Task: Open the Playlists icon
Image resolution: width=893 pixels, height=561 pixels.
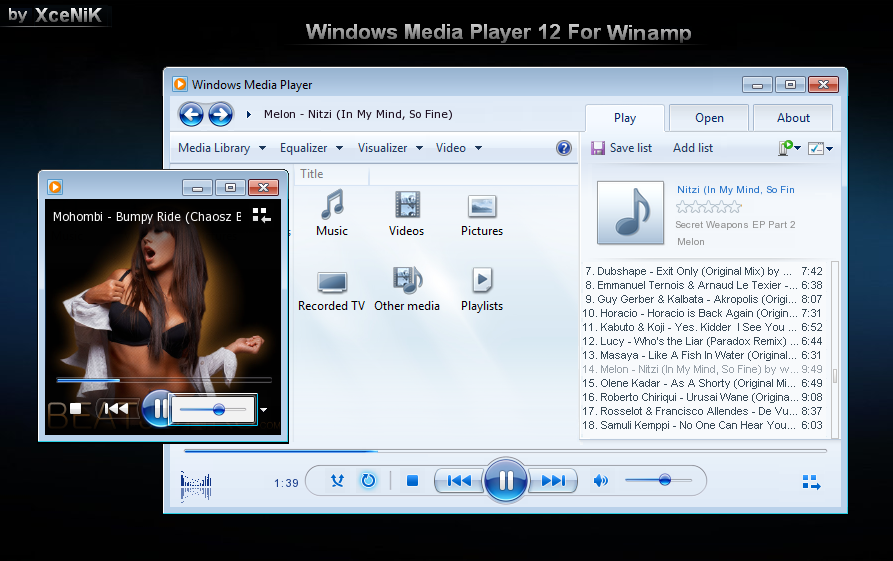Action: tap(482, 289)
